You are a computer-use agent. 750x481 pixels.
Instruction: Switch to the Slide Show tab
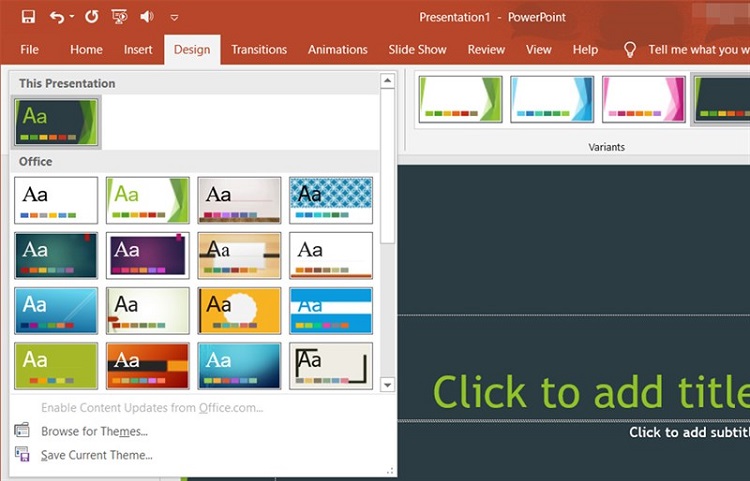tap(417, 49)
